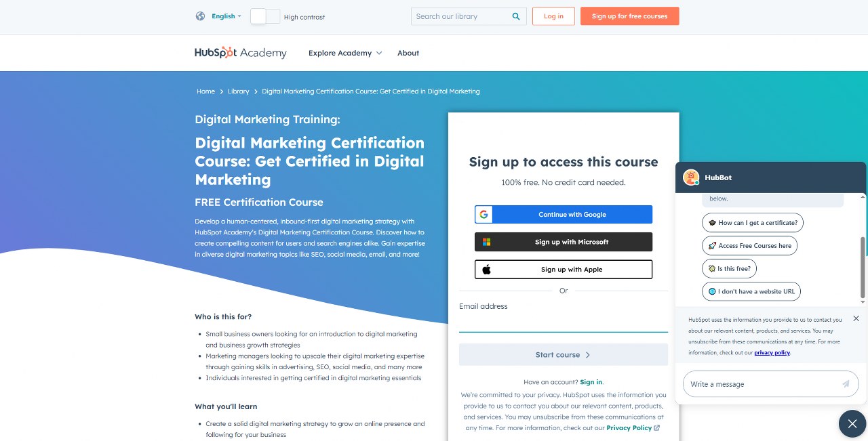The image size is (868, 441).
Task: Click the 'Digital Marketing Training:' heading
Action: click(267, 120)
